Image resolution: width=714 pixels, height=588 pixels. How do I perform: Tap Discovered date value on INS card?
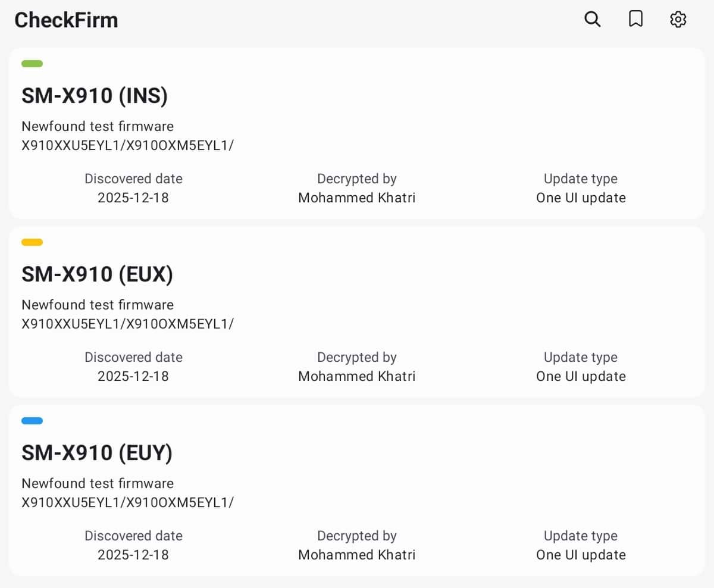click(133, 198)
